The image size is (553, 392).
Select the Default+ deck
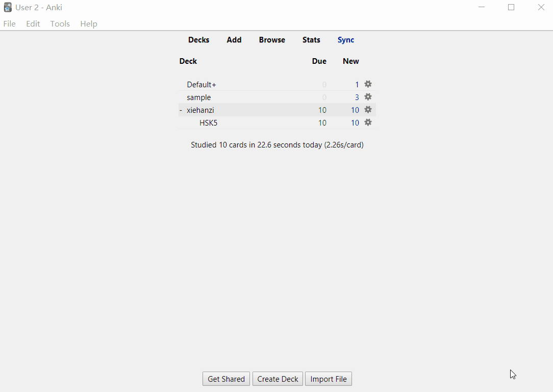coord(202,85)
